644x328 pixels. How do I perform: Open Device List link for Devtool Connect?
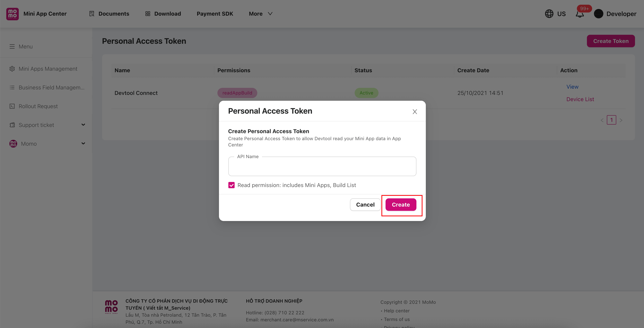pos(580,99)
